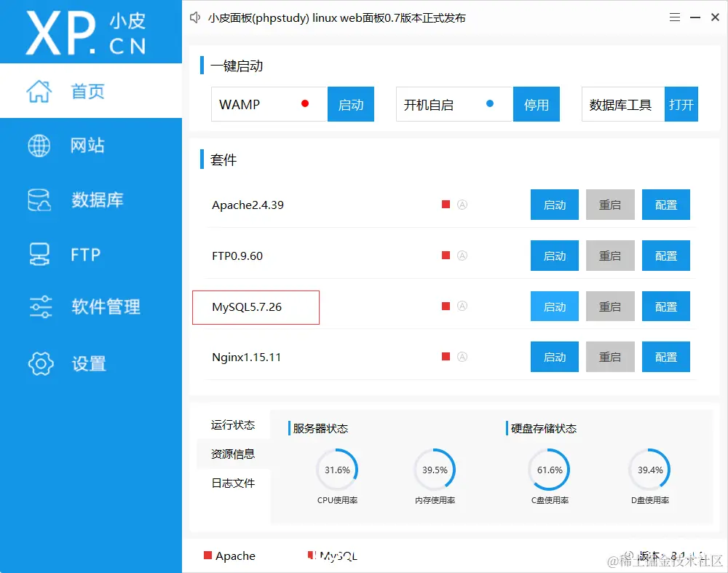Click the 开机自启 label

(428, 105)
